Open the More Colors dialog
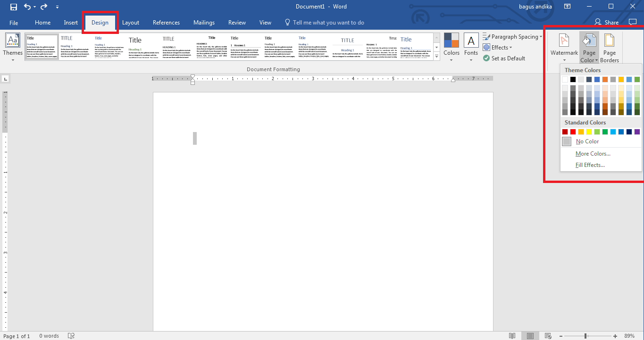The image size is (644, 340). (x=593, y=154)
